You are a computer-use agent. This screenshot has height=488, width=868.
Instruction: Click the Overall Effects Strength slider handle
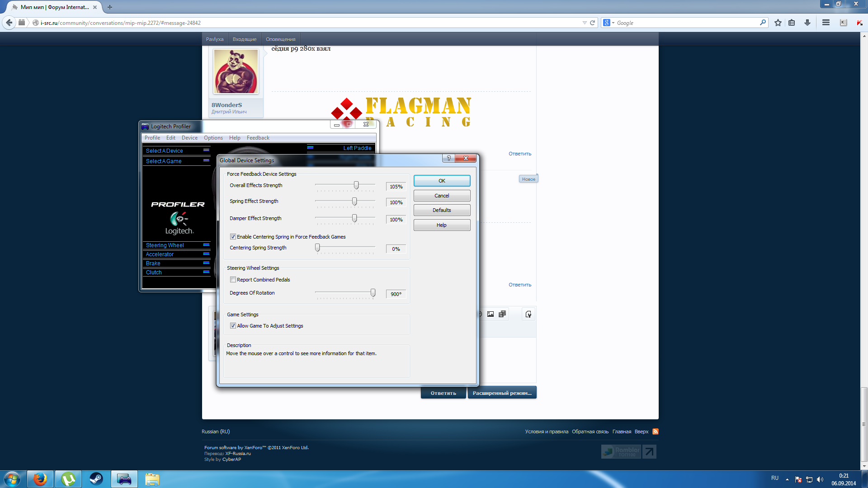coord(356,185)
